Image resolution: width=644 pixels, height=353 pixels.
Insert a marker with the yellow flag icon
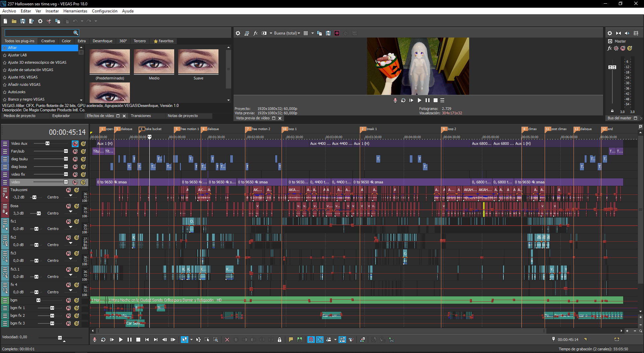[x=291, y=340]
